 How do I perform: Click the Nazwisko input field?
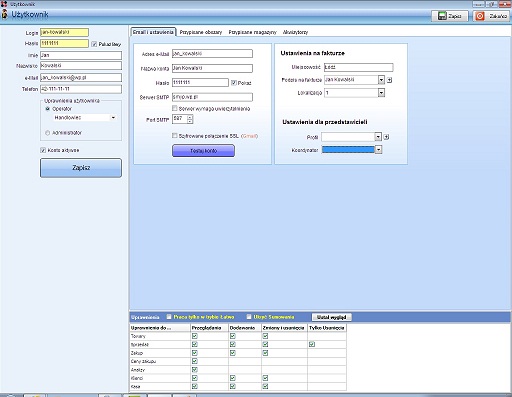tap(81, 66)
